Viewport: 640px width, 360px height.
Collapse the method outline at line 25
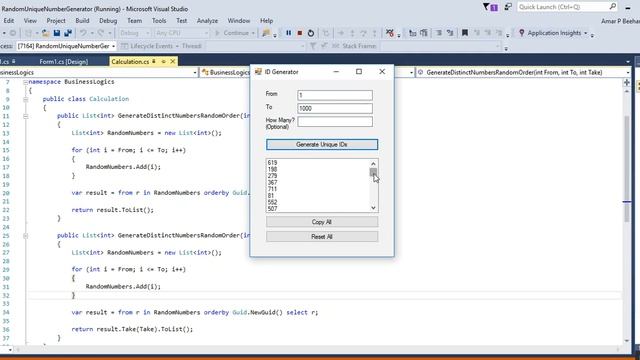(25, 236)
